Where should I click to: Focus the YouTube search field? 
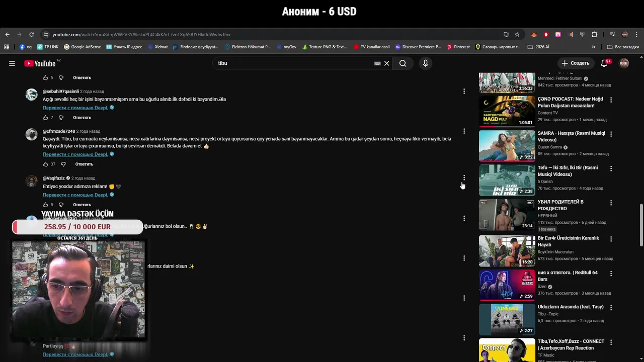point(294,63)
